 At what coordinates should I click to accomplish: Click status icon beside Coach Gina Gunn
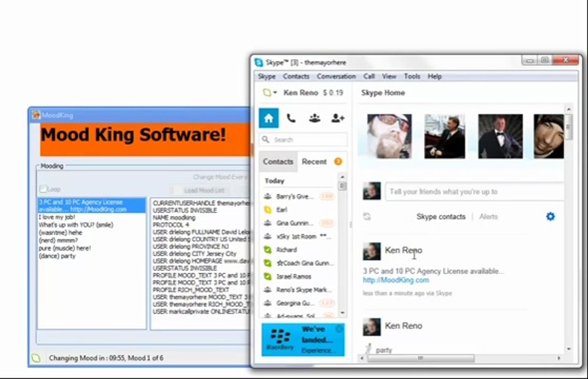268,263
